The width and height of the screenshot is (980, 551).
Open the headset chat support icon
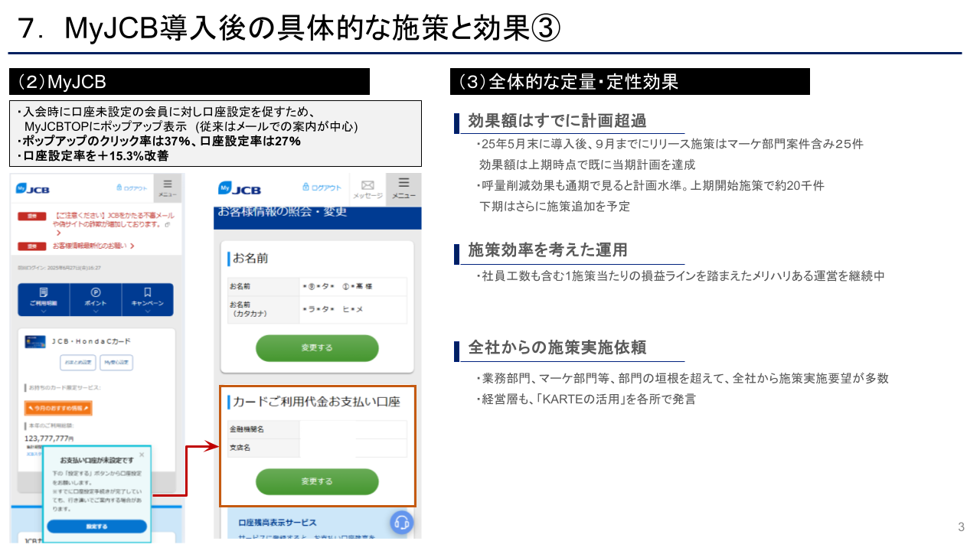pos(402,523)
